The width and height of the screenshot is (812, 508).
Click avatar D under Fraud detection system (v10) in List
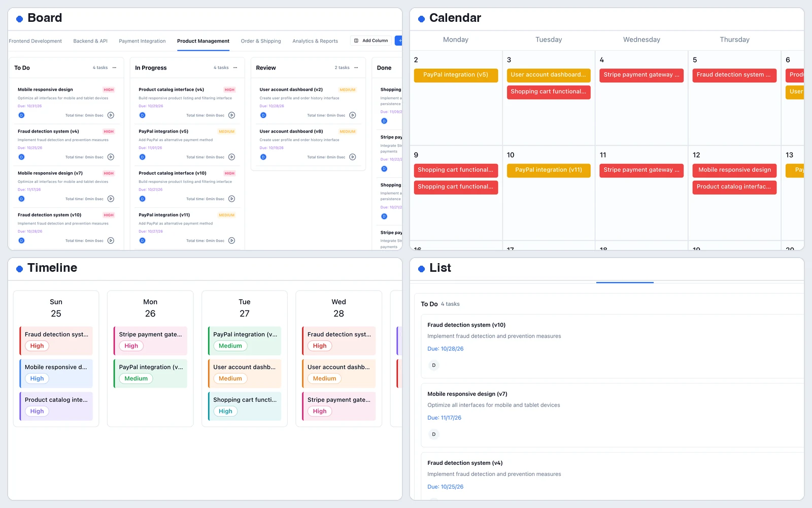tap(433, 365)
